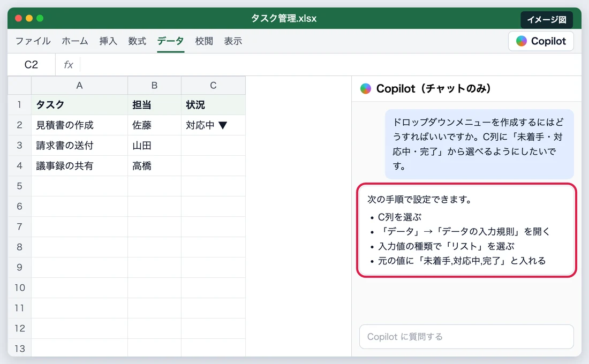Screen dimensions: 589x364
Task: Click the formula bar input area
Action: (330, 65)
